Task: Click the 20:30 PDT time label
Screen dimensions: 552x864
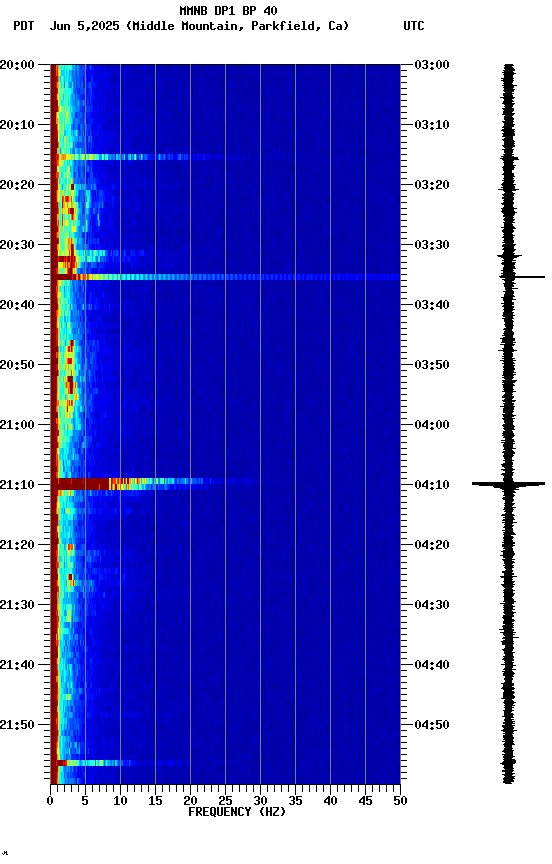Action: point(17,245)
